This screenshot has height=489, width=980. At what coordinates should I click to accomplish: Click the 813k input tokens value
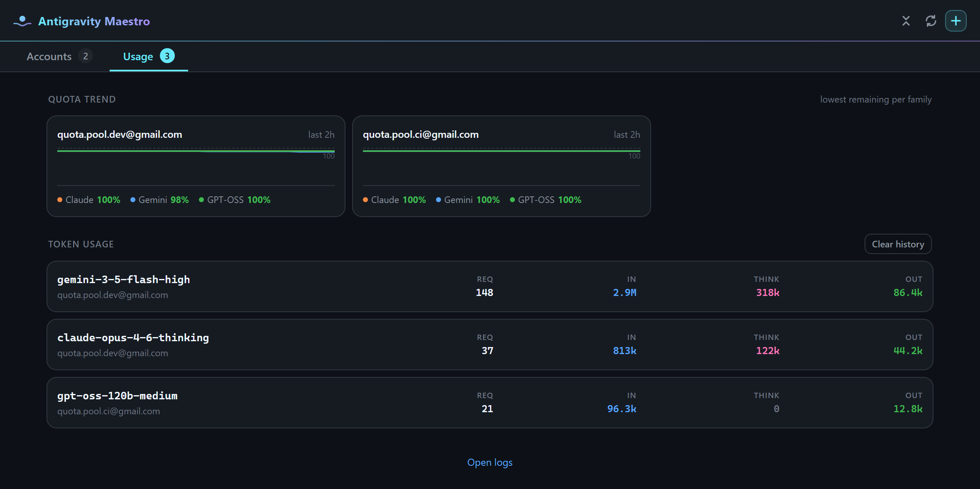625,351
